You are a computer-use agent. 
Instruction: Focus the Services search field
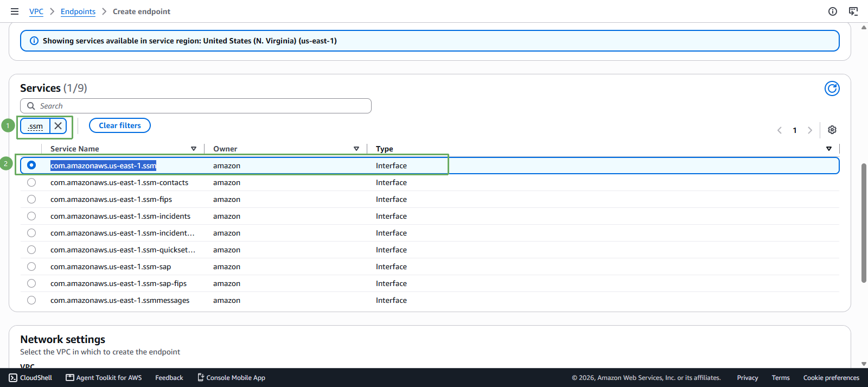196,106
